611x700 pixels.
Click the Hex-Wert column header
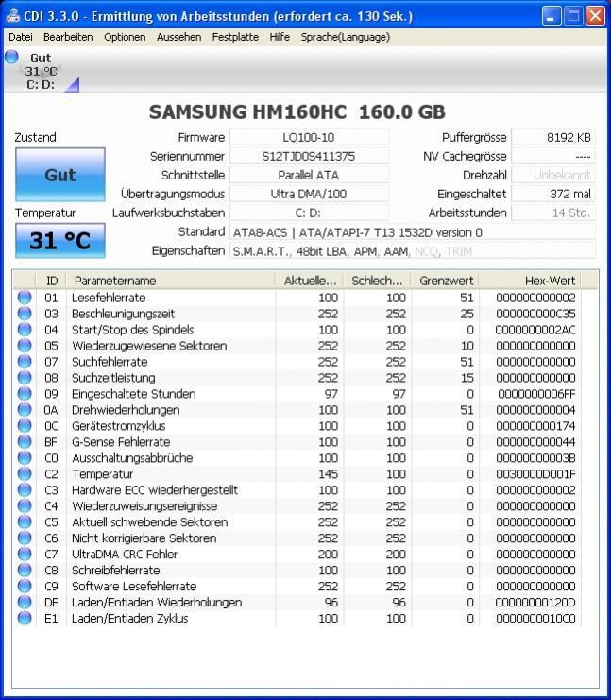[x=530, y=281]
